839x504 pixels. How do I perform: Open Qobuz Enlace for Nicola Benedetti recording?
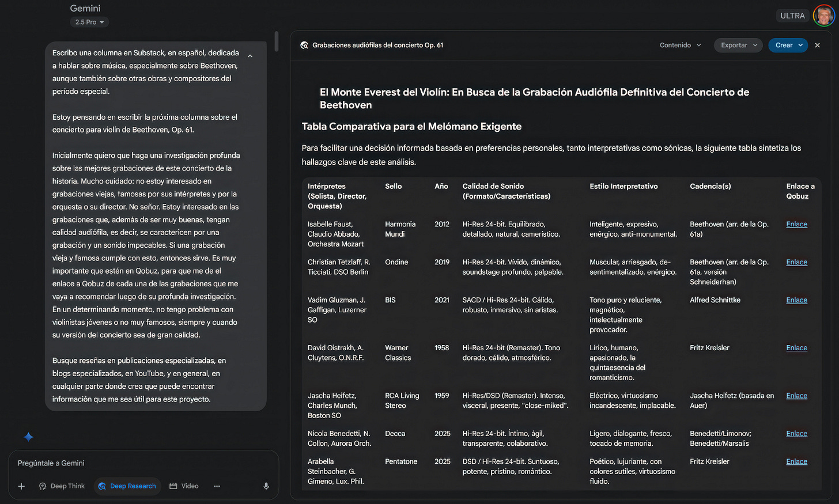[x=796, y=434]
